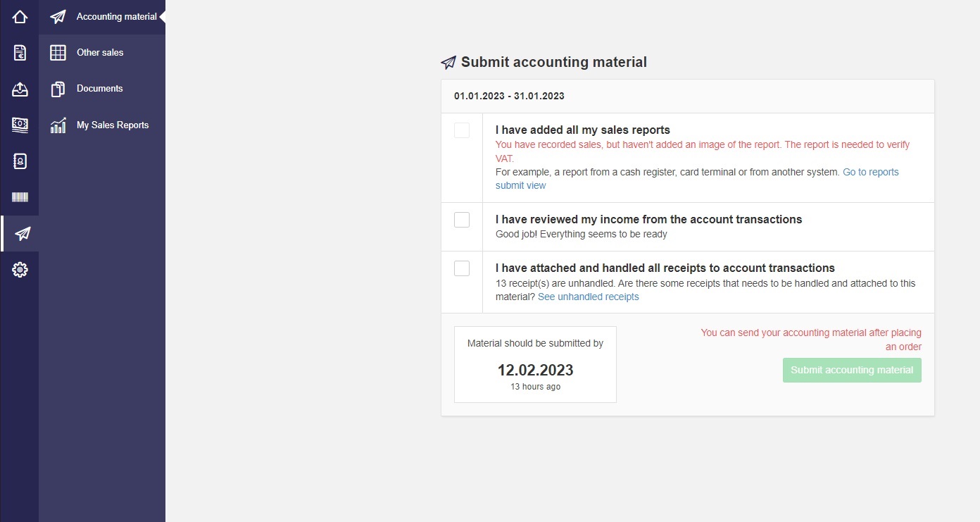Select the banknote money sidebar icon
Image resolution: width=980 pixels, height=522 pixels.
coord(20,125)
